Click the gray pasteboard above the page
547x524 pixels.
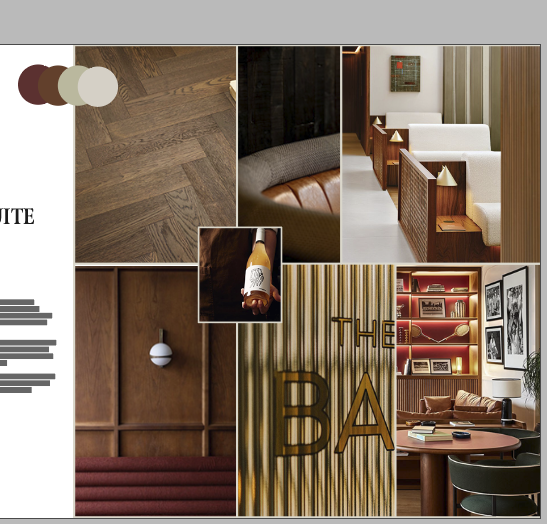[274, 21]
